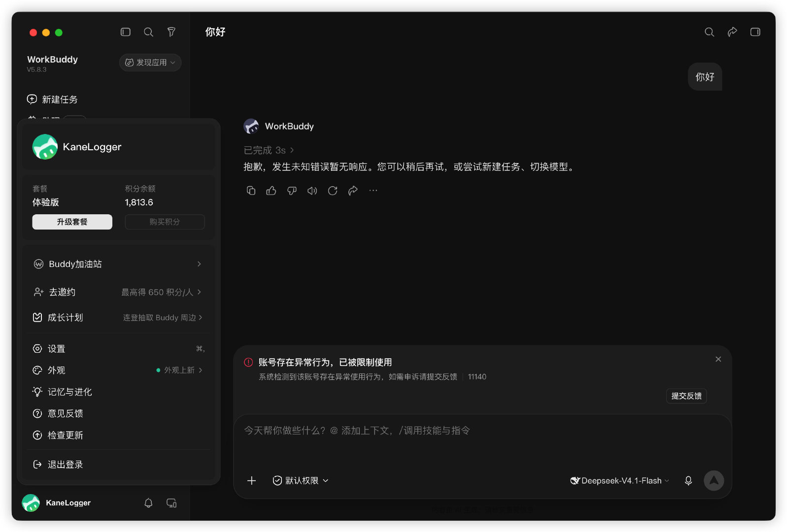This screenshot has height=532, width=787.
Task: Click KaneLogger profile at sidebar bottom
Action: (x=57, y=503)
